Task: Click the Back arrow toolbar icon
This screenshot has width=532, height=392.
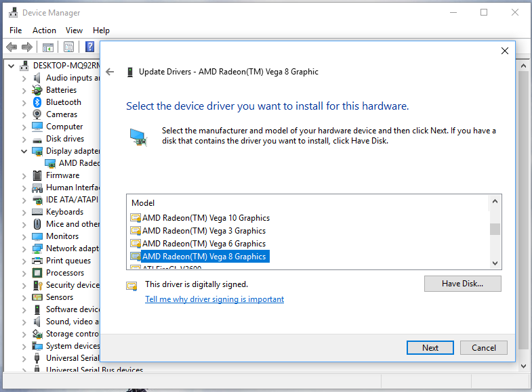Action: pos(12,47)
